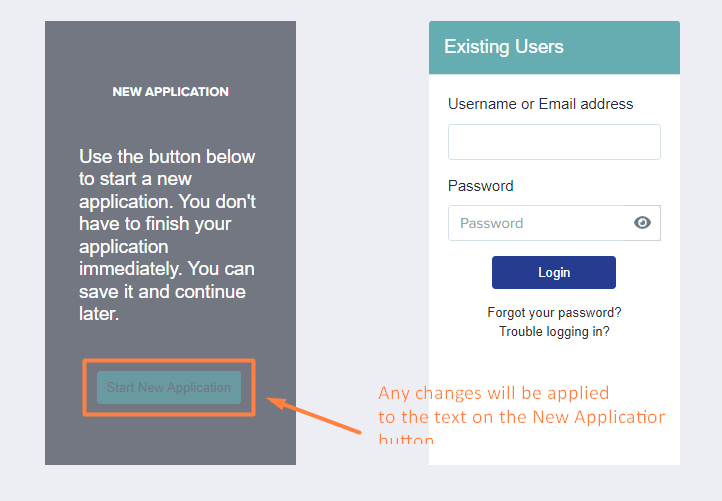This screenshot has height=501, width=722.
Task: Click the word Login on blue button
Action: click(554, 273)
